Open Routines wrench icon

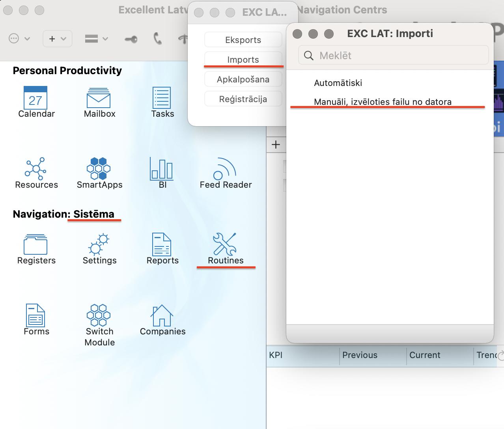(x=225, y=244)
